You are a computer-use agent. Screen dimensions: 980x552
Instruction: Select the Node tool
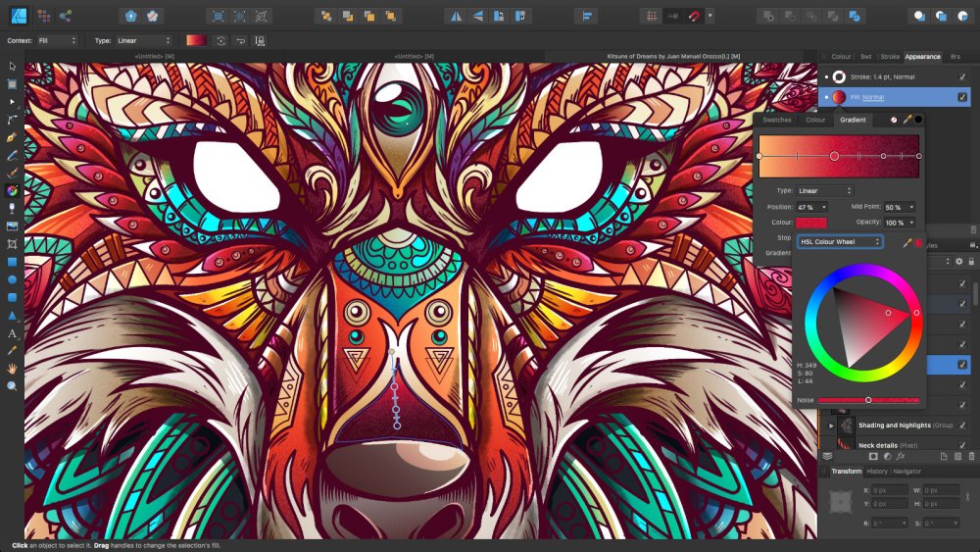(12, 101)
